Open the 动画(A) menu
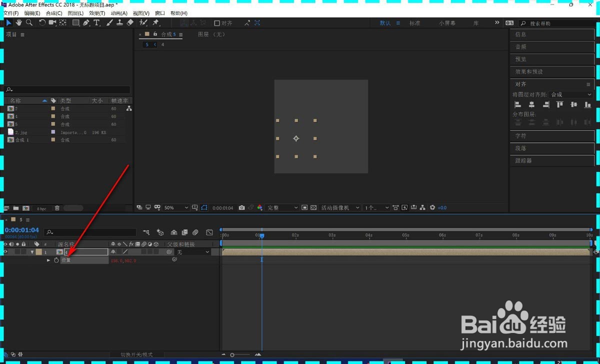The width and height of the screenshot is (600, 364). 119,13
